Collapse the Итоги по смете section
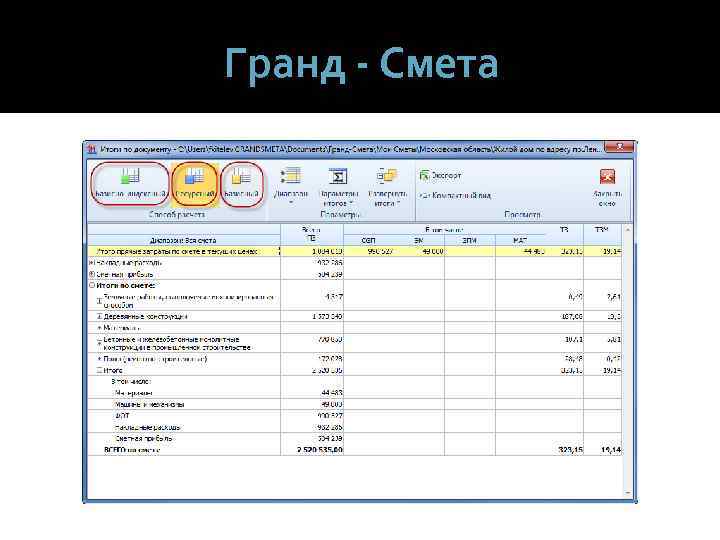This screenshot has width=720, height=540. (91, 285)
